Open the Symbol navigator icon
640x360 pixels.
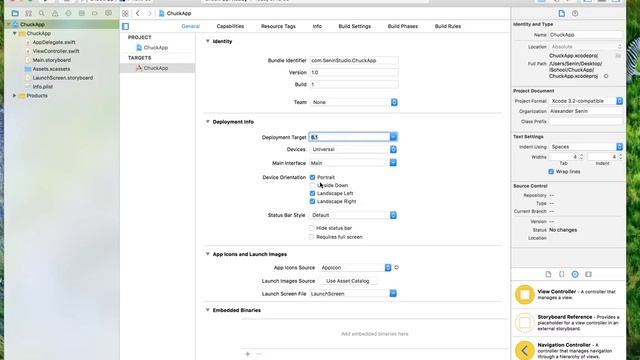tap(28, 13)
